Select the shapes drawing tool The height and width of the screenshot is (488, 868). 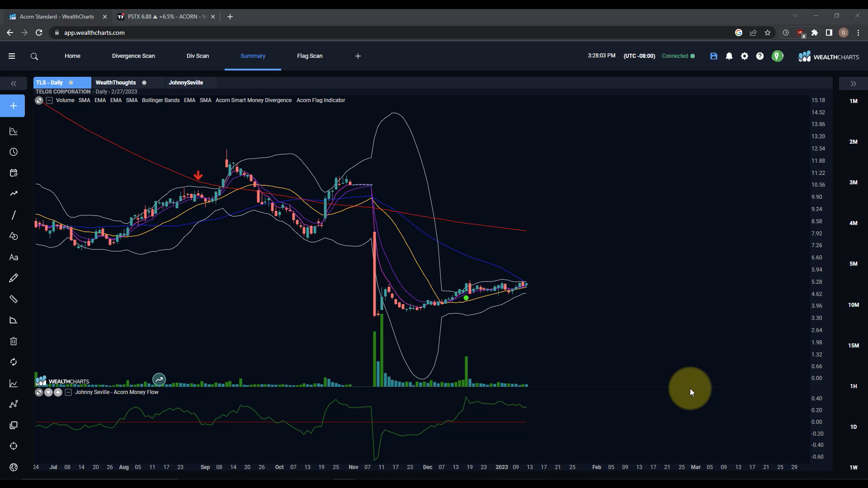click(x=14, y=236)
